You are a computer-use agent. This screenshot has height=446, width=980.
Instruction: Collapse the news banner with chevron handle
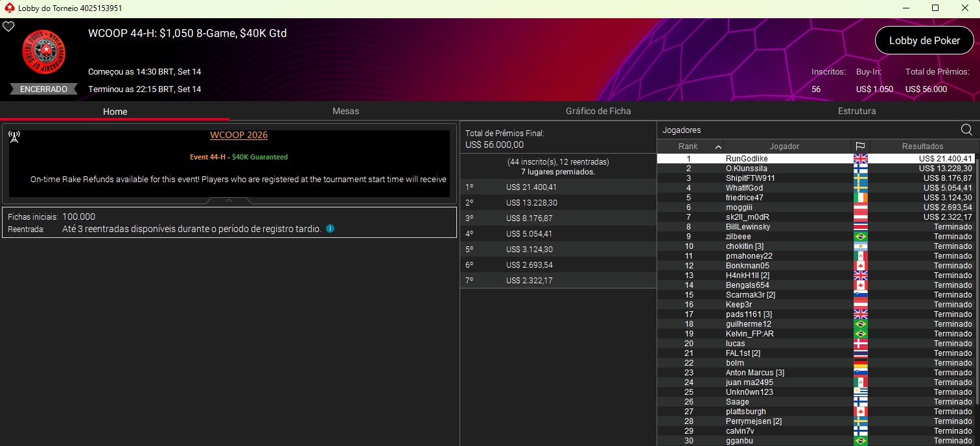click(229, 200)
